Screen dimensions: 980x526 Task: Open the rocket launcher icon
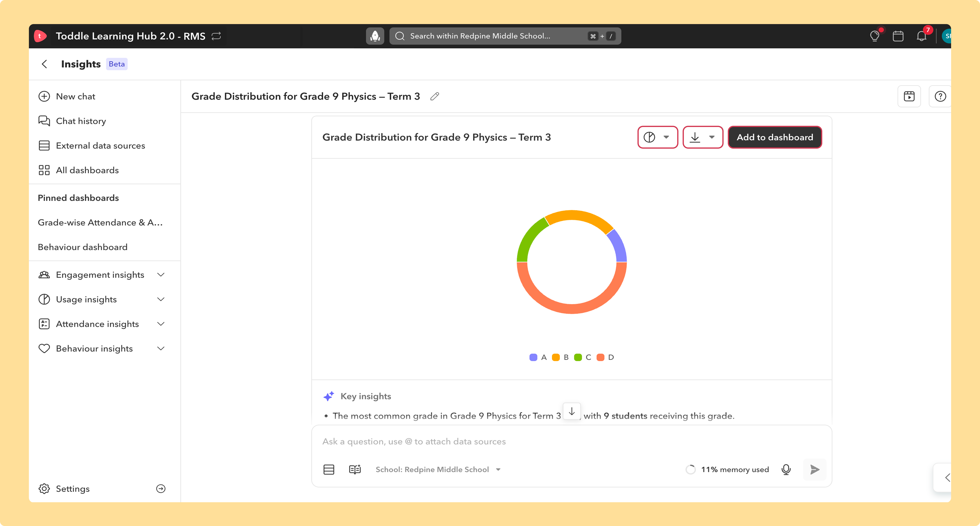click(x=375, y=36)
